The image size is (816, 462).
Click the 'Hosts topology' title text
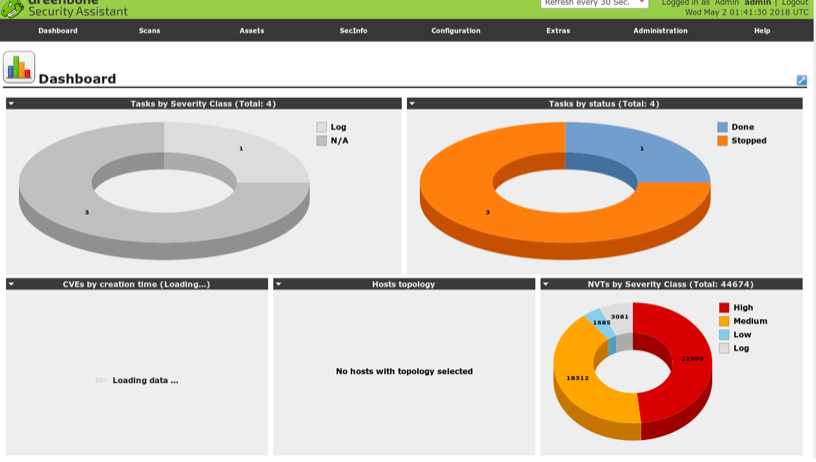403,284
